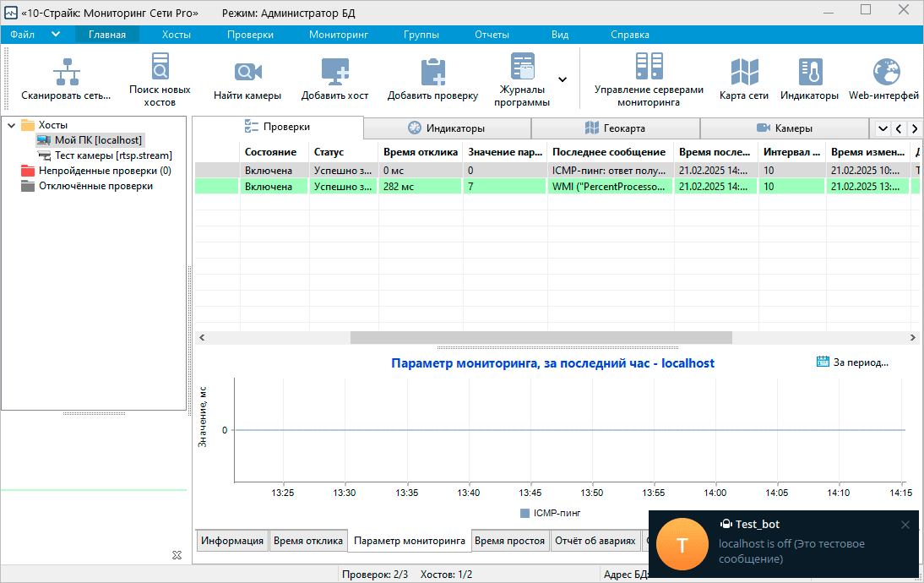
Task: Open the Время простоя bottom tab
Action: point(510,541)
